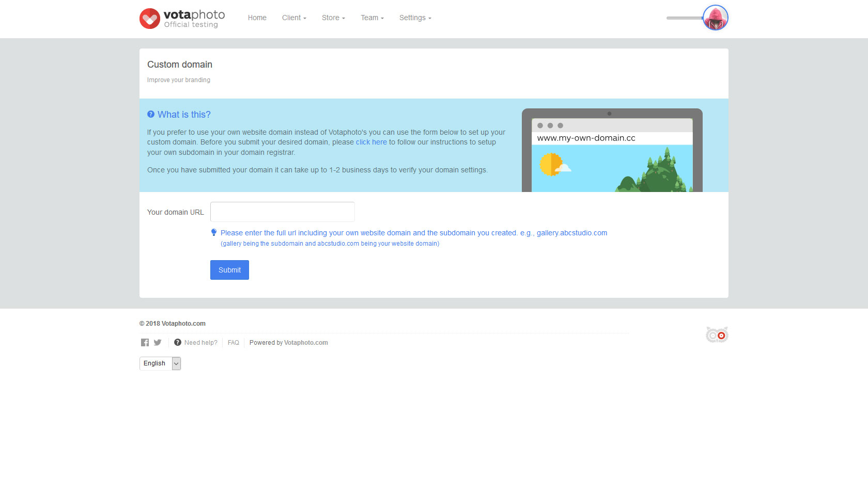Click the laptop browser illustration
Image resolution: width=868 pixels, height=480 pixels.
[612, 150]
